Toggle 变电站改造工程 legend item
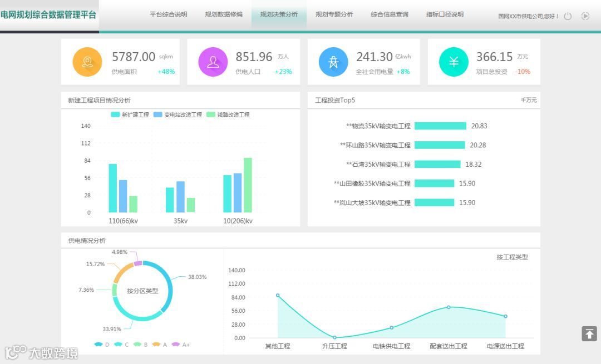 tap(178, 114)
